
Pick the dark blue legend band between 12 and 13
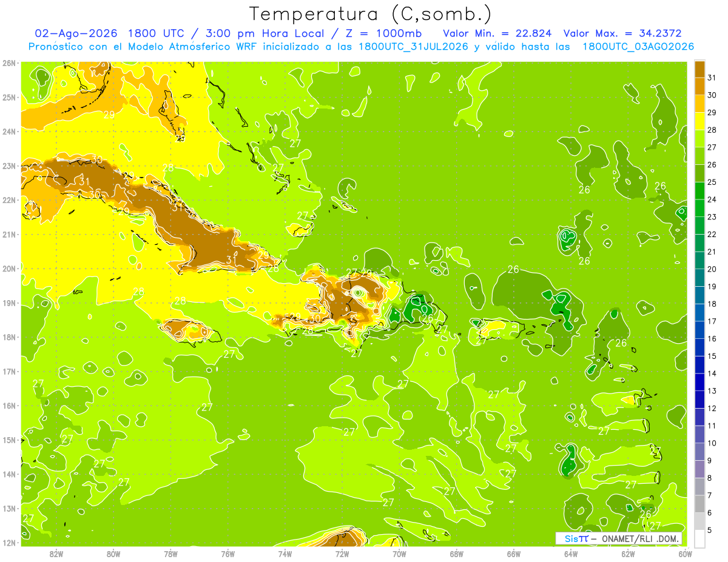click(699, 400)
